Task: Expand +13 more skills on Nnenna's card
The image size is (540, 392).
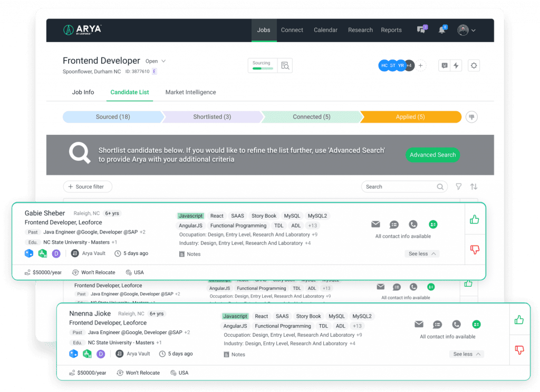Action: coord(357,326)
